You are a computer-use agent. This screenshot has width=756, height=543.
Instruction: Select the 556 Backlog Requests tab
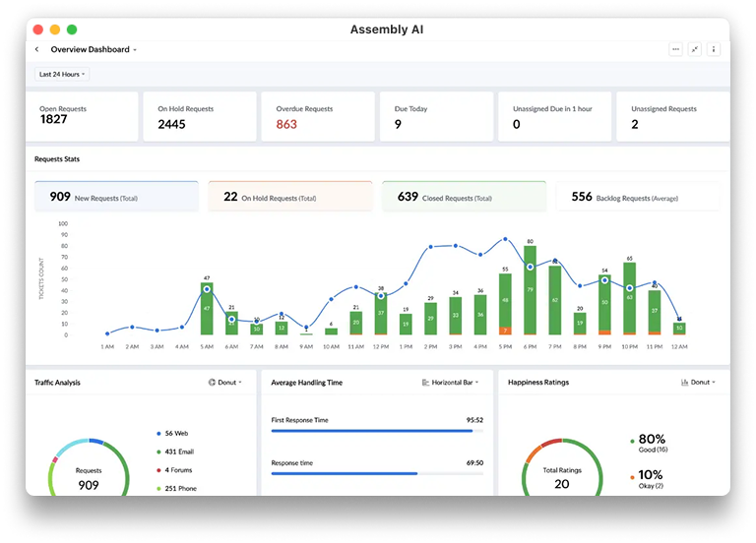(x=638, y=197)
